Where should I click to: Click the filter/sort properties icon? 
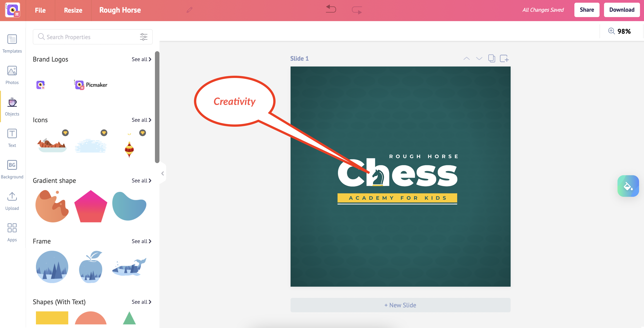[145, 36]
